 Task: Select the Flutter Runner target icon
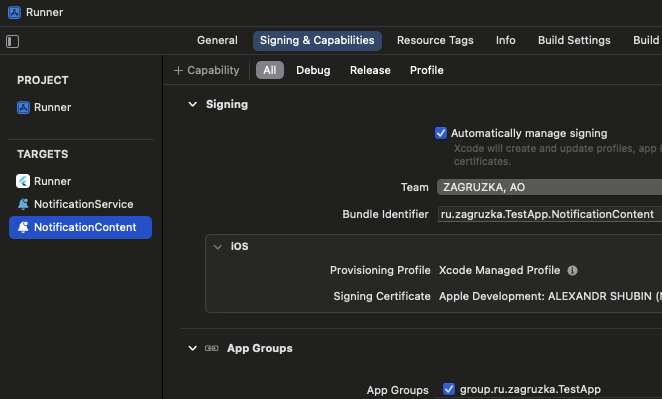tap(23, 181)
